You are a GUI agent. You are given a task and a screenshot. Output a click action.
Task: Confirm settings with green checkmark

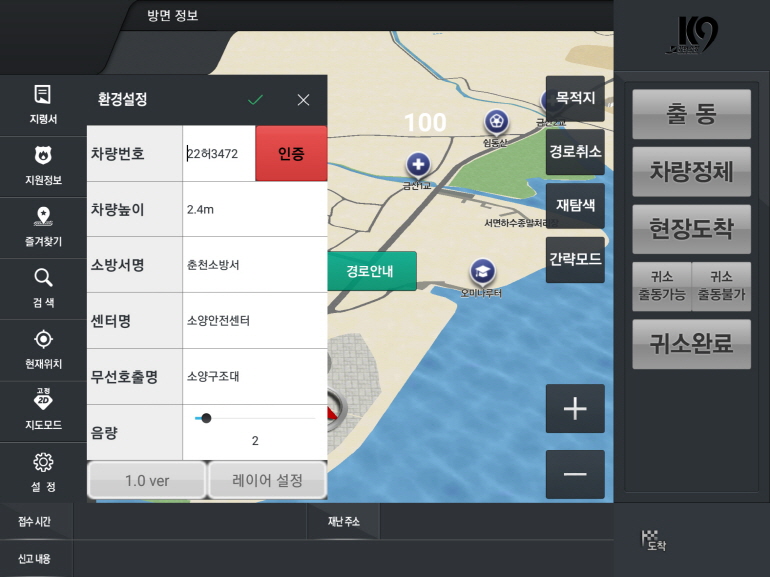pos(255,100)
